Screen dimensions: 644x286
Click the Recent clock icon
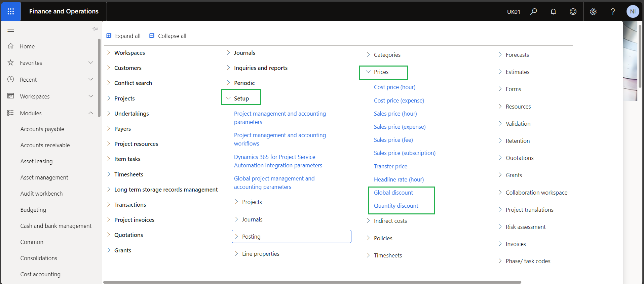pos(11,79)
